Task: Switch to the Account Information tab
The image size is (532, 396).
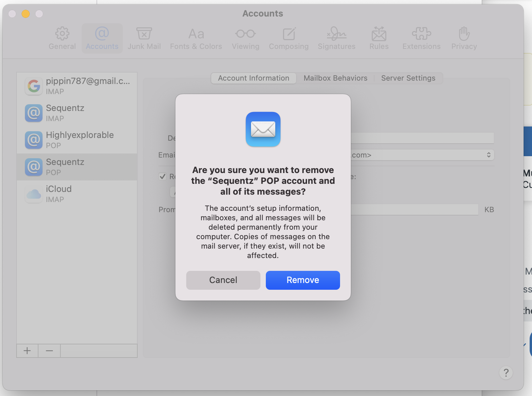Action: click(x=254, y=78)
